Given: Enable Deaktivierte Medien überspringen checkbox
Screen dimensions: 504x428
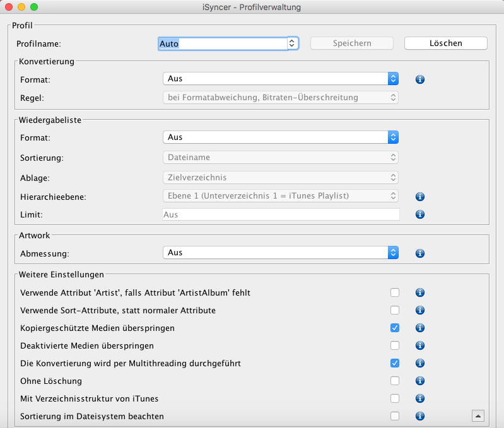Looking at the screenshot, I should tap(395, 345).
